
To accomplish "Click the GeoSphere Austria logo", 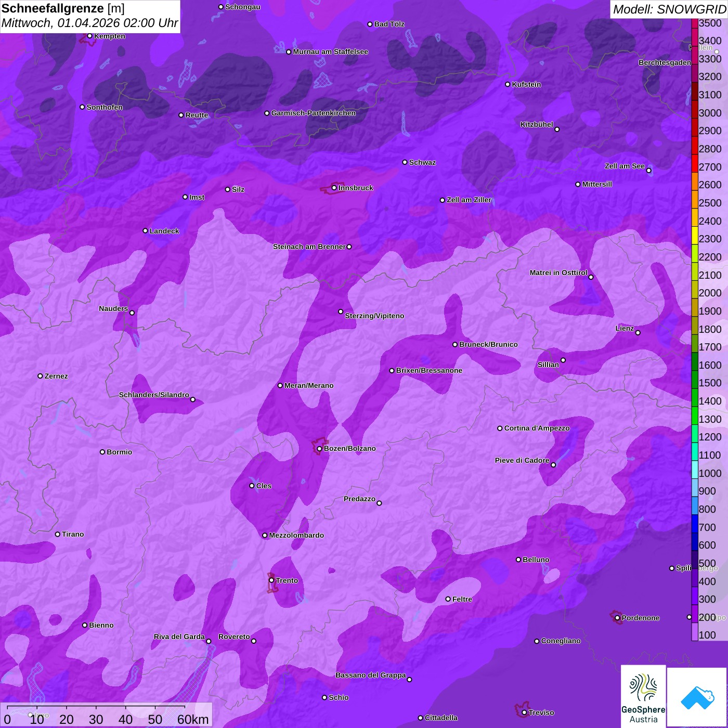I will 643,696.
